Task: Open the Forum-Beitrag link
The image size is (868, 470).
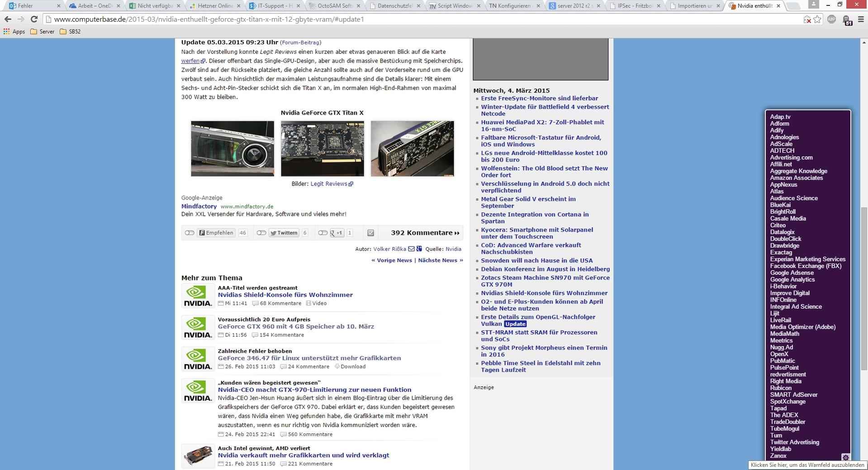Action: [301, 43]
